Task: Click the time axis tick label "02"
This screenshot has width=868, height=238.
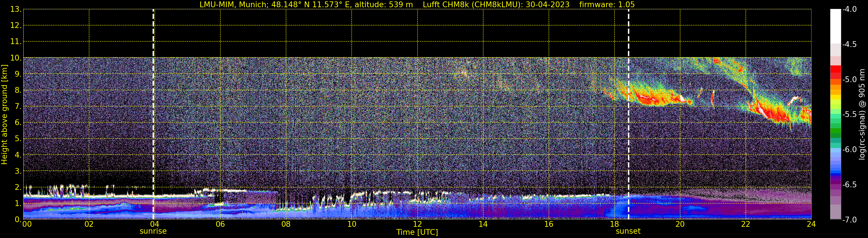Action: click(89, 224)
